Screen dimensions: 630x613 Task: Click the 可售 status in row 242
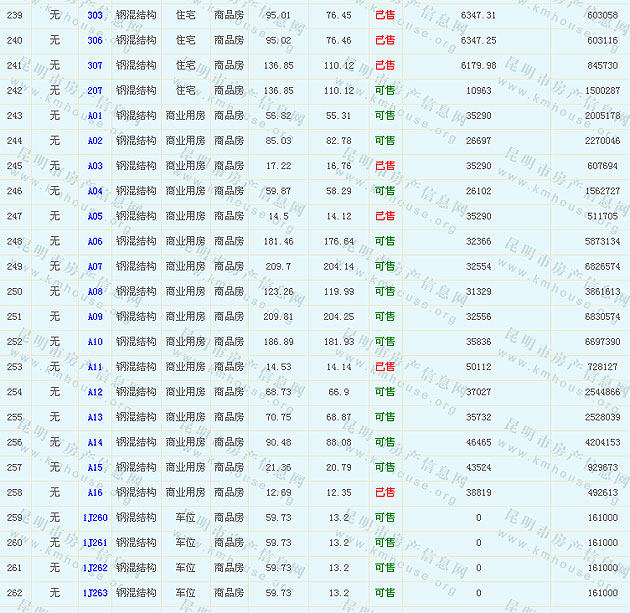(x=384, y=90)
